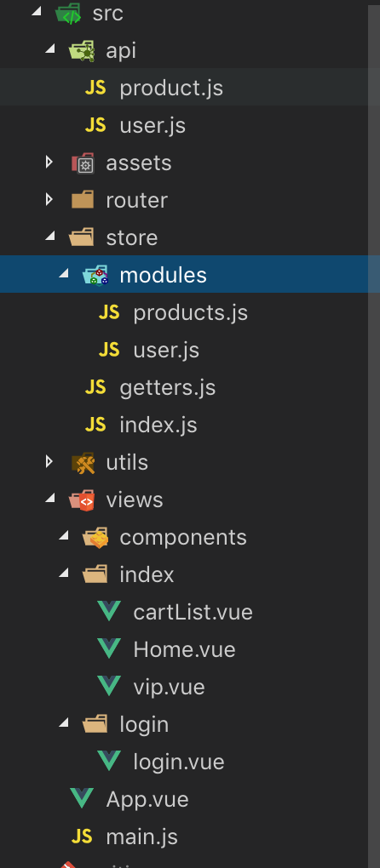Expand the utils folder arrow
380x868 pixels.
49,462
